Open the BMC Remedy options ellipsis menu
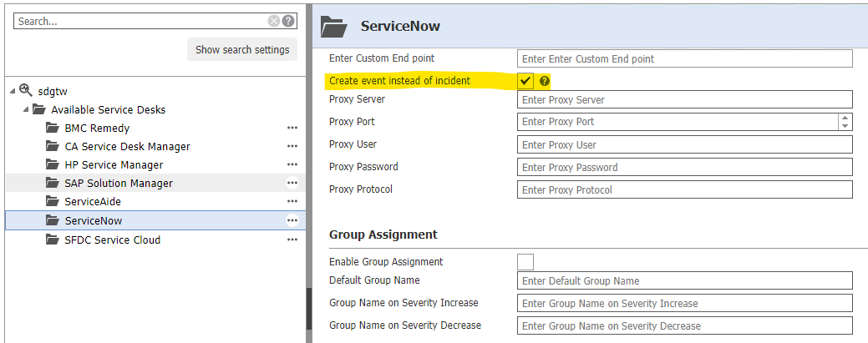Image resolution: width=868 pixels, height=343 pixels. [292, 128]
